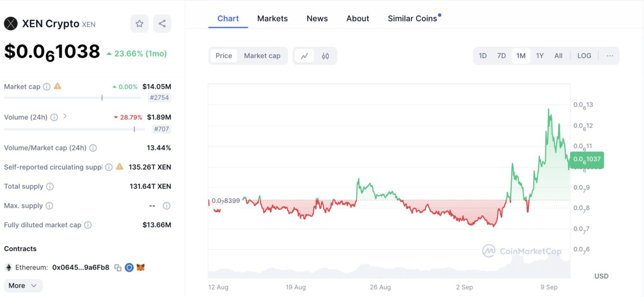Switch chart to candlestick view

pyautogui.click(x=325, y=55)
